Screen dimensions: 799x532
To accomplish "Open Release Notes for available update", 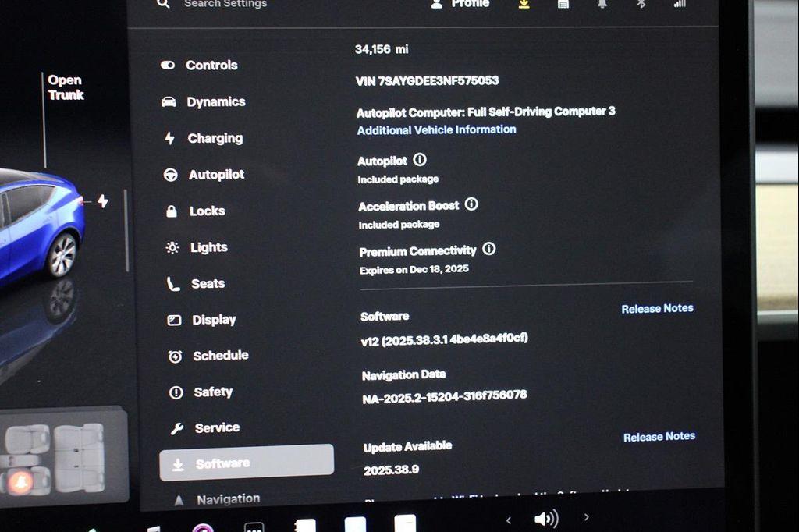I will (x=659, y=437).
